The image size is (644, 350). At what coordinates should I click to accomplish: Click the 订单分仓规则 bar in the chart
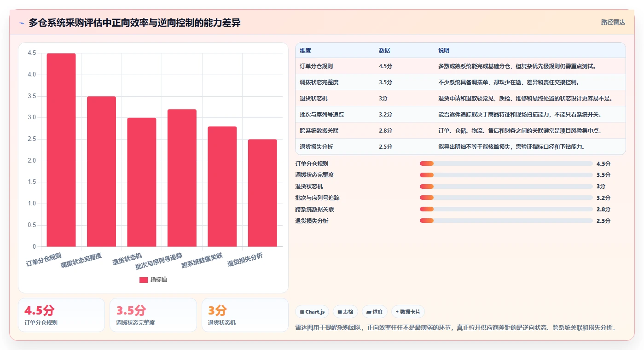click(x=61, y=150)
